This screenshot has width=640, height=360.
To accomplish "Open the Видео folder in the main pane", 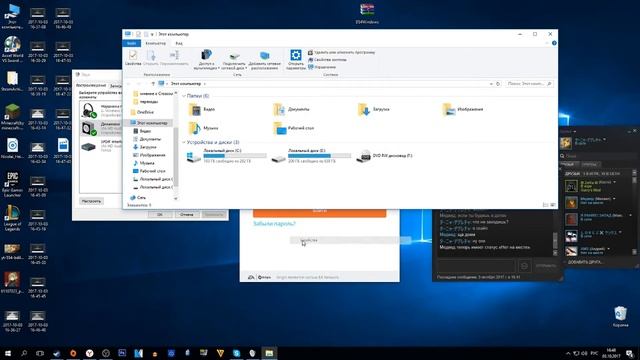I will point(202,109).
